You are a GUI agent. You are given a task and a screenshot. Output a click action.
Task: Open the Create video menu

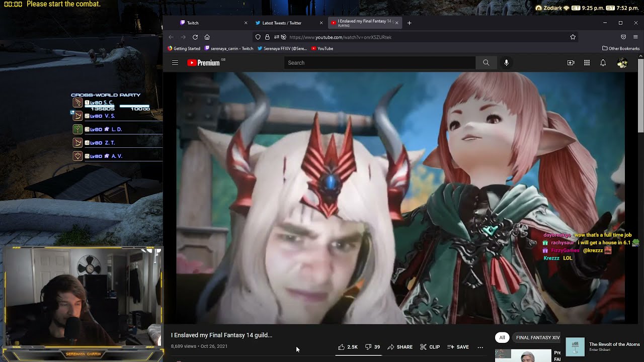[571, 63]
